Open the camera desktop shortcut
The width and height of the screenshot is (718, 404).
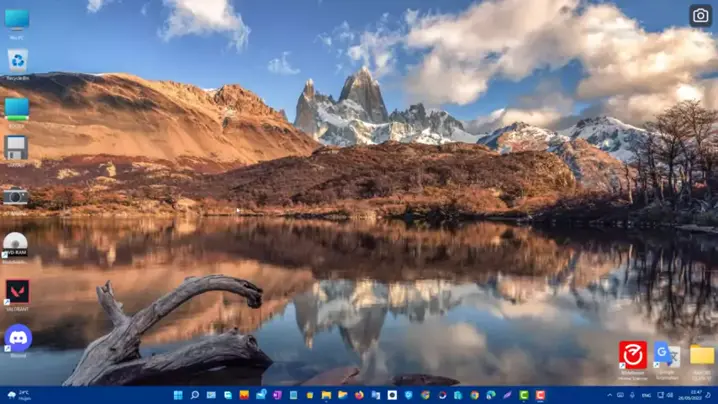(16, 196)
